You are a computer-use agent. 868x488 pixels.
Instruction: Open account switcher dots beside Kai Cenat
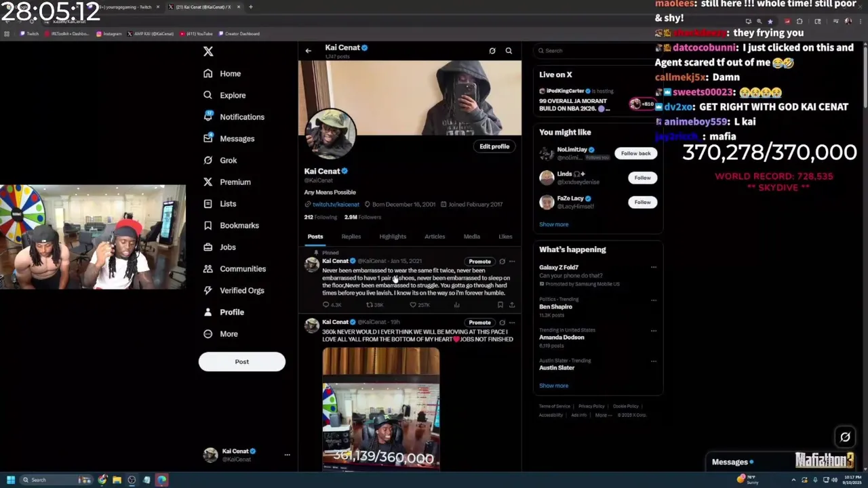pyautogui.click(x=287, y=455)
